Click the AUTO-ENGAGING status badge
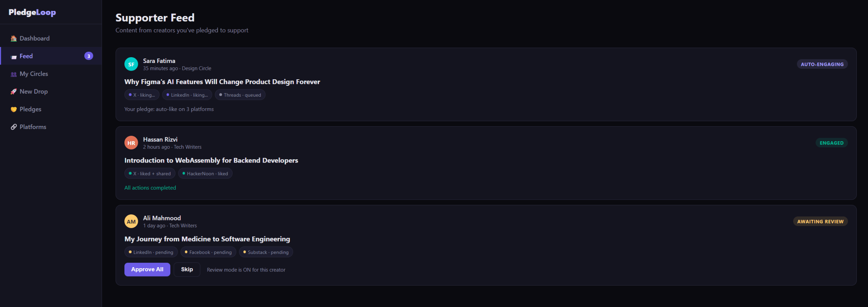This screenshot has height=307, width=868. 822,64
